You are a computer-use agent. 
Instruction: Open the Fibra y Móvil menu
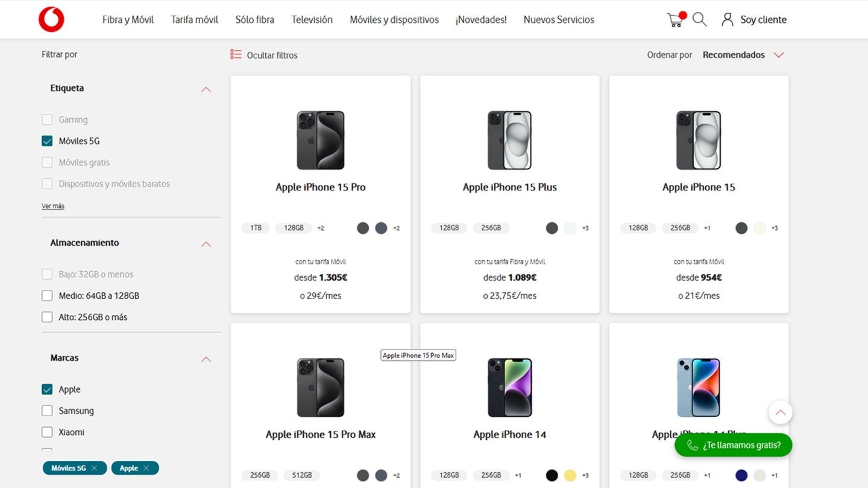[x=128, y=19]
